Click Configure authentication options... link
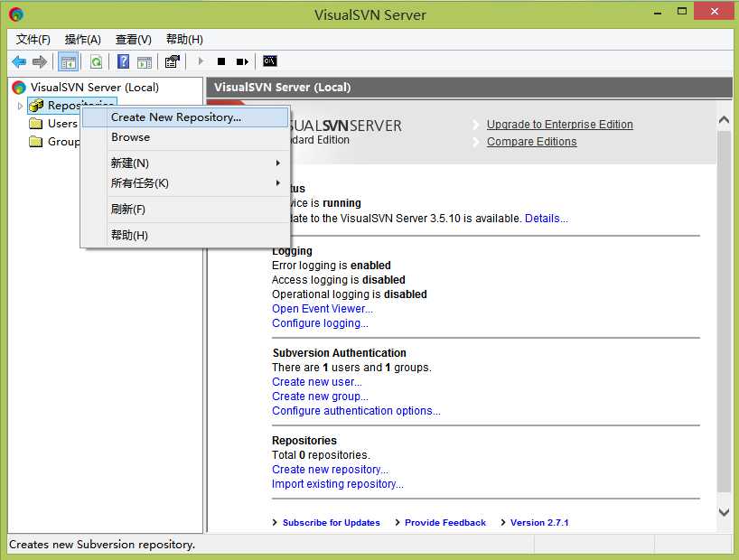 coord(356,411)
